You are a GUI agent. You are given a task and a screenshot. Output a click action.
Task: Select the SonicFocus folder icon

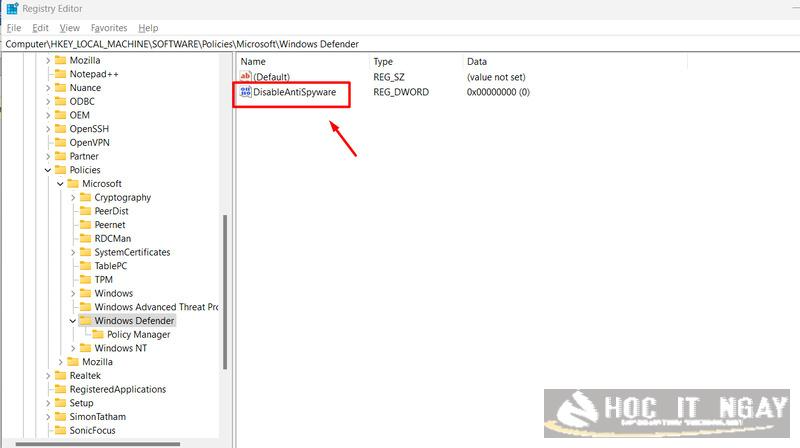[x=61, y=430]
